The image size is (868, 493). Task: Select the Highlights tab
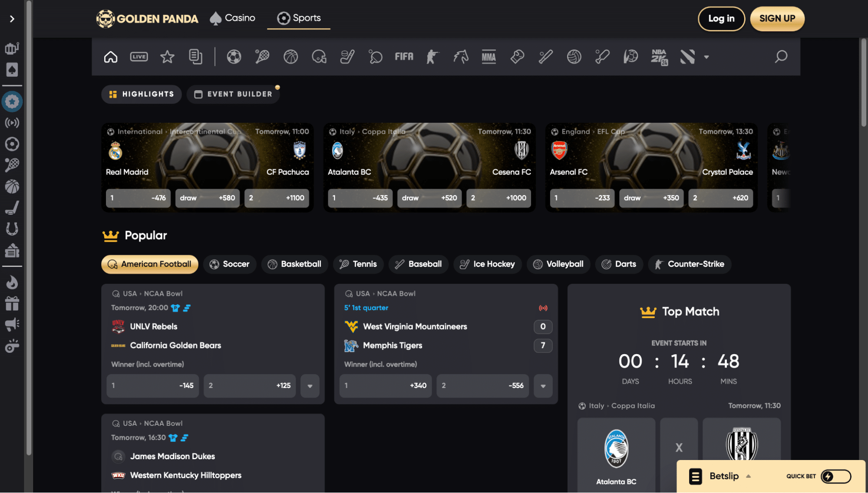coord(142,94)
